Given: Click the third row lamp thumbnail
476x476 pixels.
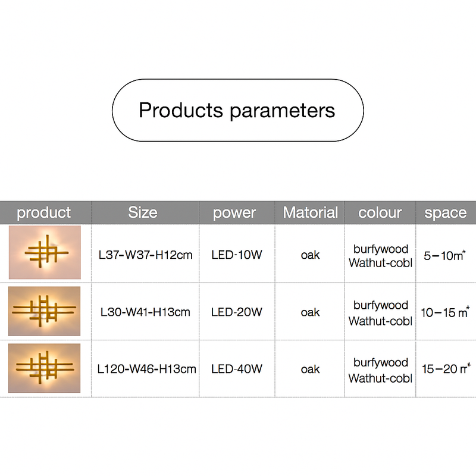Looking at the screenshot, I should tap(45, 368).
